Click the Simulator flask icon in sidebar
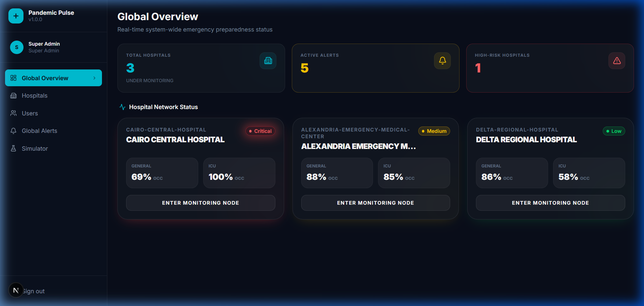The width and height of the screenshot is (644, 306). pos(13,148)
